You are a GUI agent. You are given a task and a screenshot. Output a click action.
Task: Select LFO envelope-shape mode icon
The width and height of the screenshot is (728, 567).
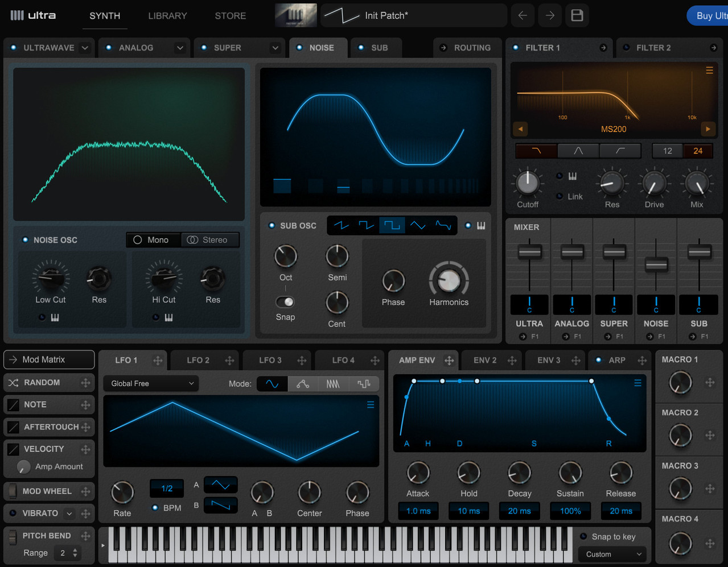click(x=303, y=384)
